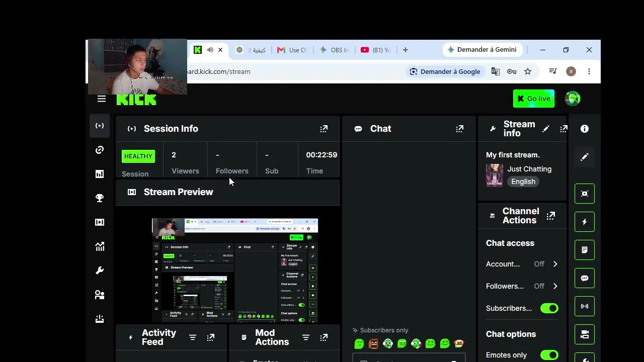The width and height of the screenshot is (644, 362).
Task: Click the Stream Preview thumbnail
Action: pos(235,270)
